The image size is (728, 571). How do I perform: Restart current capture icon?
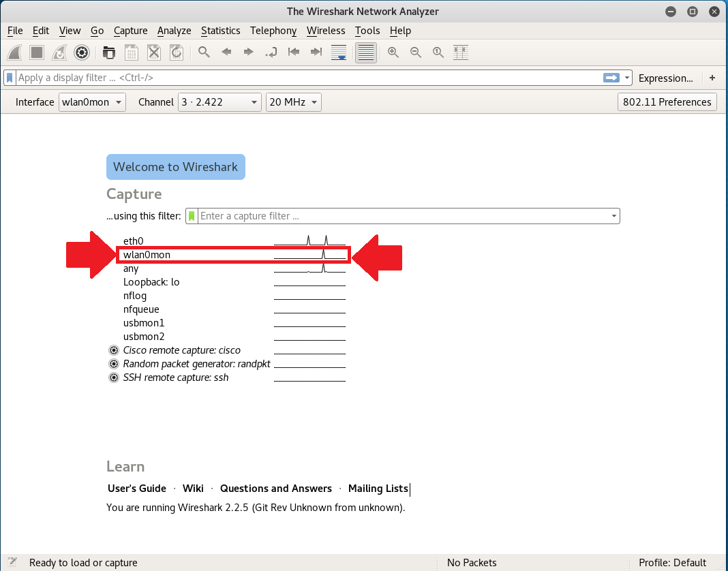pyautogui.click(x=59, y=52)
